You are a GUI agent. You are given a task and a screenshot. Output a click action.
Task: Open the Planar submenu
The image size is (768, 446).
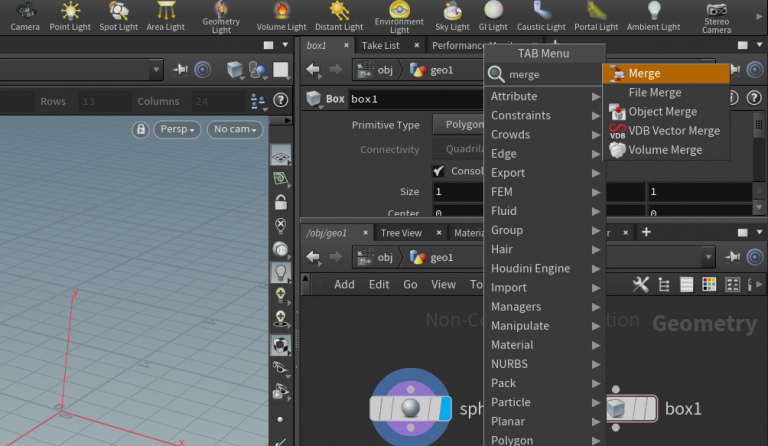click(x=545, y=421)
